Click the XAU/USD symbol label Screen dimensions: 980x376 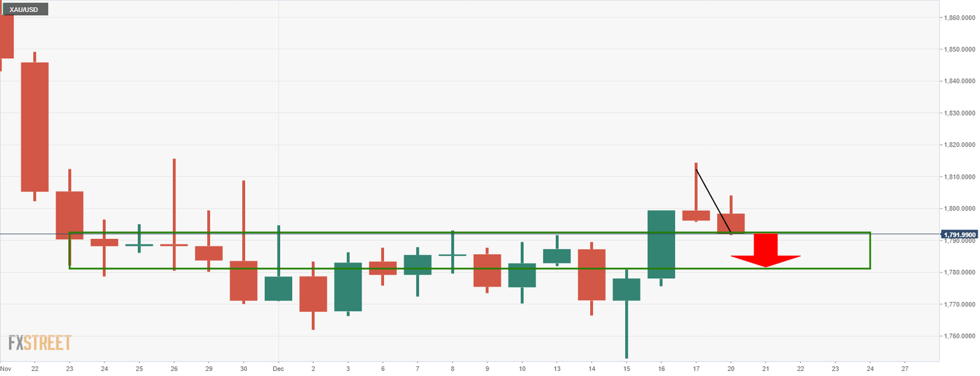24,10
